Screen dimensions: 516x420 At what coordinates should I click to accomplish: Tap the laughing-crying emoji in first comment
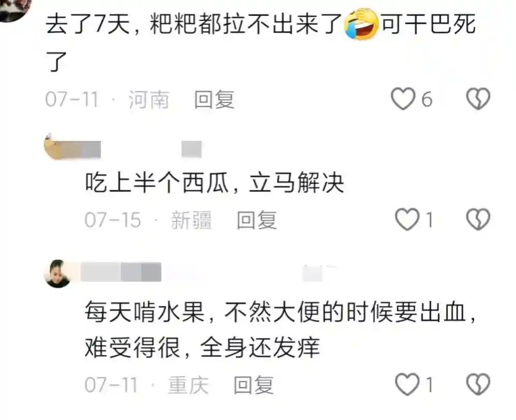pyautogui.click(x=361, y=25)
